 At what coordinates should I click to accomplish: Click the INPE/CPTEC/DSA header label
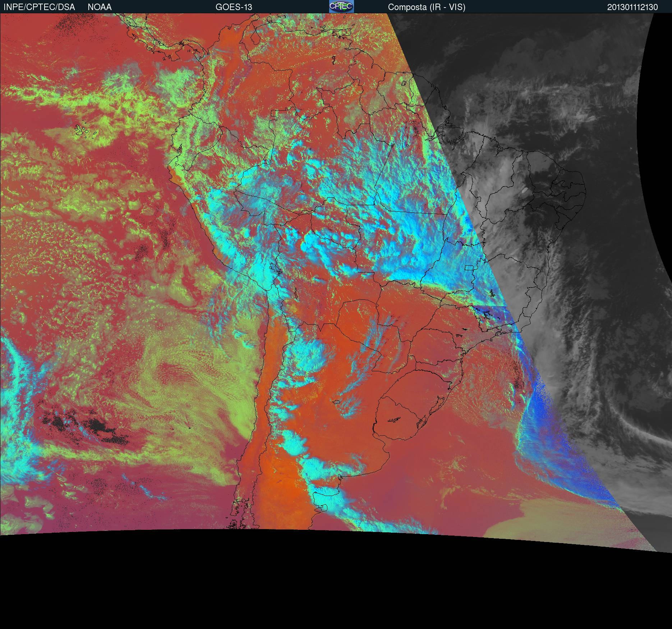39,7
